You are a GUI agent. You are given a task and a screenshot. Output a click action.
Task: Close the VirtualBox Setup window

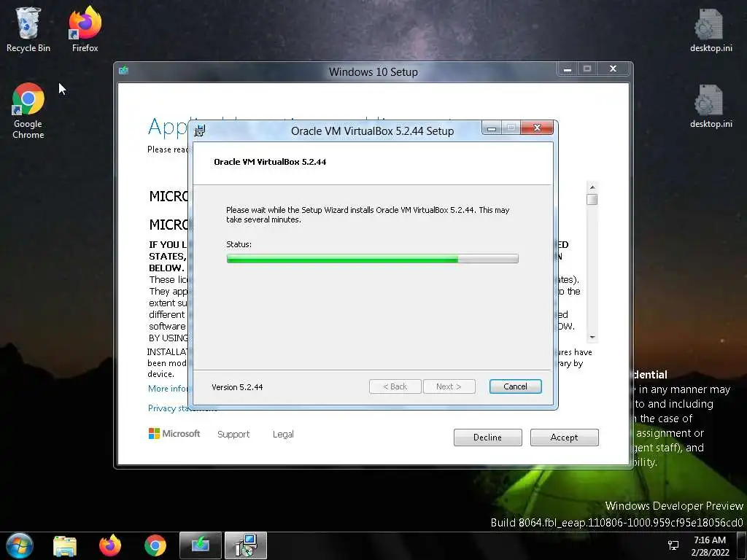[537, 128]
